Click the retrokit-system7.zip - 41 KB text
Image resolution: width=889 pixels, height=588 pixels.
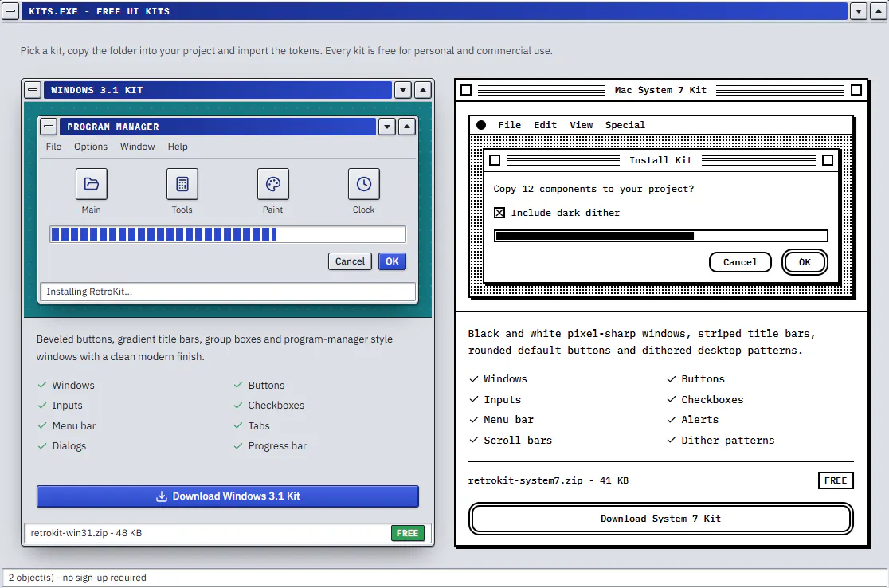(548, 480)
